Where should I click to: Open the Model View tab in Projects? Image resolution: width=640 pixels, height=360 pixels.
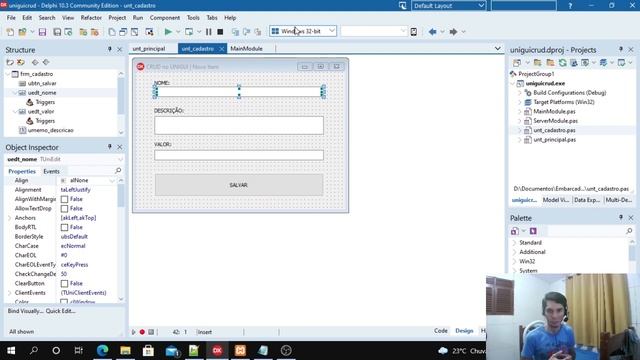556,200
